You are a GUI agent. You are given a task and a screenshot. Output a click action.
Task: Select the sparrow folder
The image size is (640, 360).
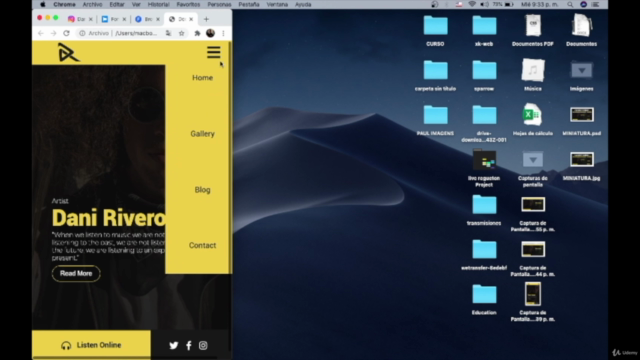point(484,70)
